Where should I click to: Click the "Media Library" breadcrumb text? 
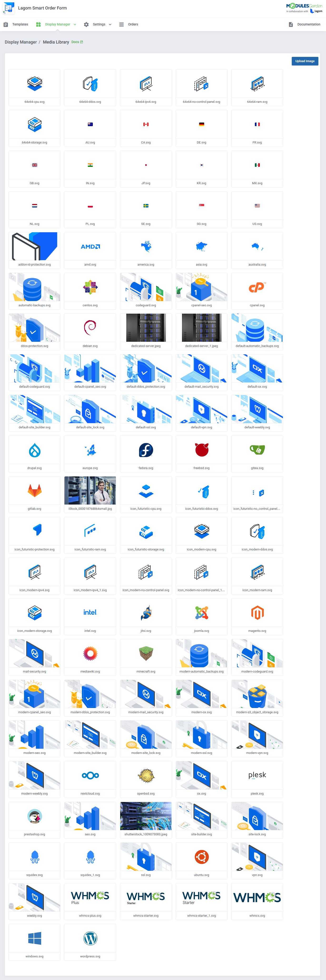click(56, 42)
